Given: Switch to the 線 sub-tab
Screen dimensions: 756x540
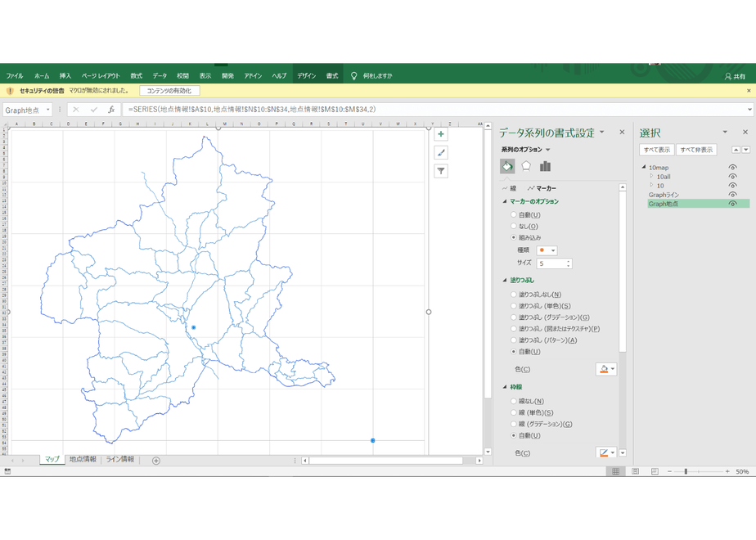Looking at the screenshot, I should [509, 188].
